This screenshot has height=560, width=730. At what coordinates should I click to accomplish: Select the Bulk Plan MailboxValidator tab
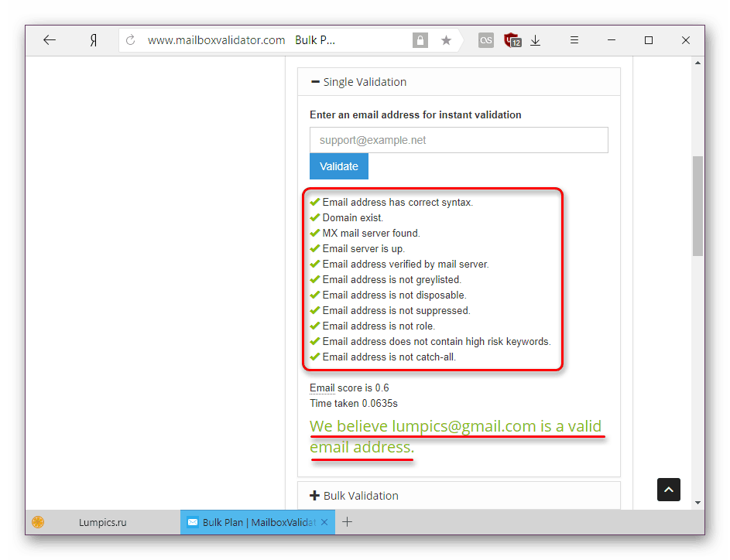coord(250,522)
